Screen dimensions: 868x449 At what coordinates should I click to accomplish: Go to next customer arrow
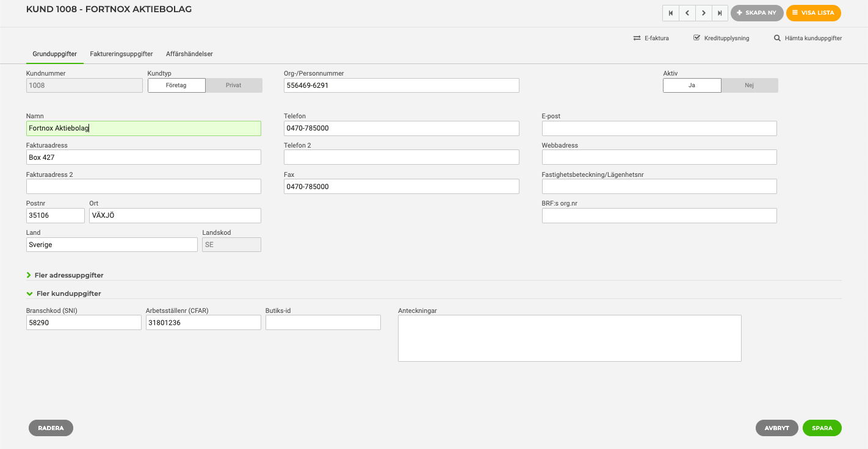[704, 13]
